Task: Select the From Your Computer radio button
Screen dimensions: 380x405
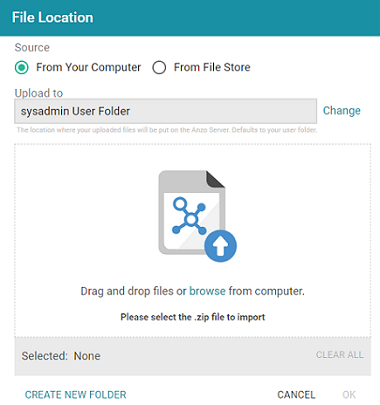Action: click(x=22, y=68)
